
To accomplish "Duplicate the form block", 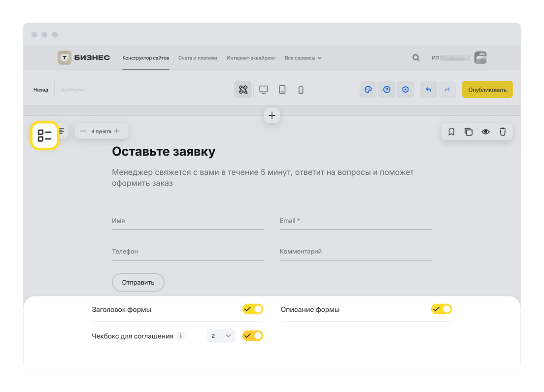I will click(468, 131).
